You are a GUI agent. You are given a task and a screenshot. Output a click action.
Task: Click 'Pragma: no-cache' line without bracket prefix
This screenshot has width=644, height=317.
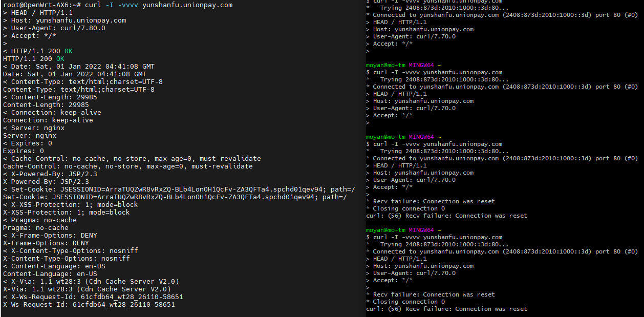35,228
